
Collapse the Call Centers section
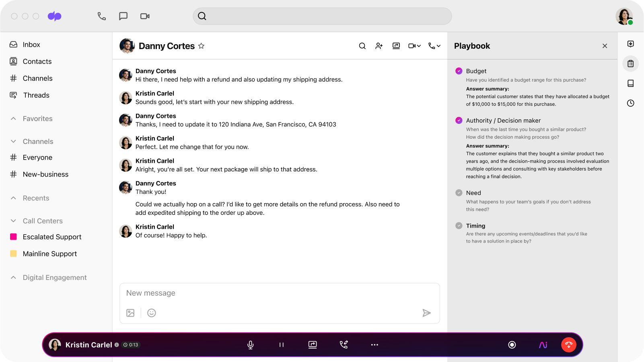coord(12,220)
